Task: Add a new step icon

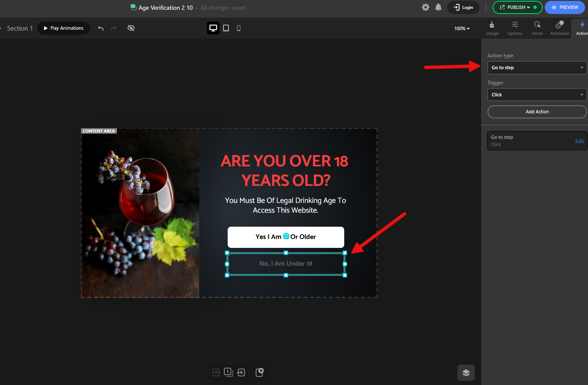Action: tap(260, 372)
